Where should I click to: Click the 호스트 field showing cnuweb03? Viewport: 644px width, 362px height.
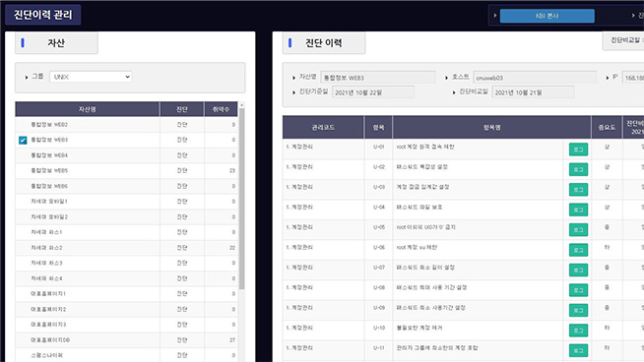535,77
